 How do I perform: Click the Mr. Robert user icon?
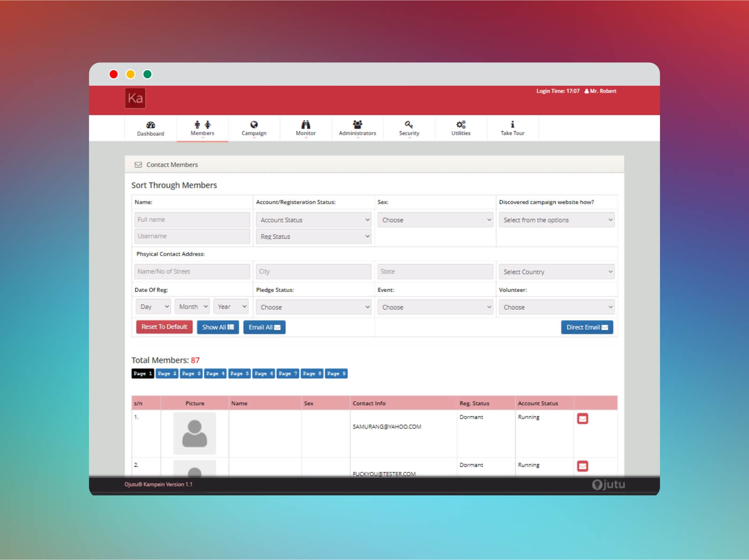(587, 91)
